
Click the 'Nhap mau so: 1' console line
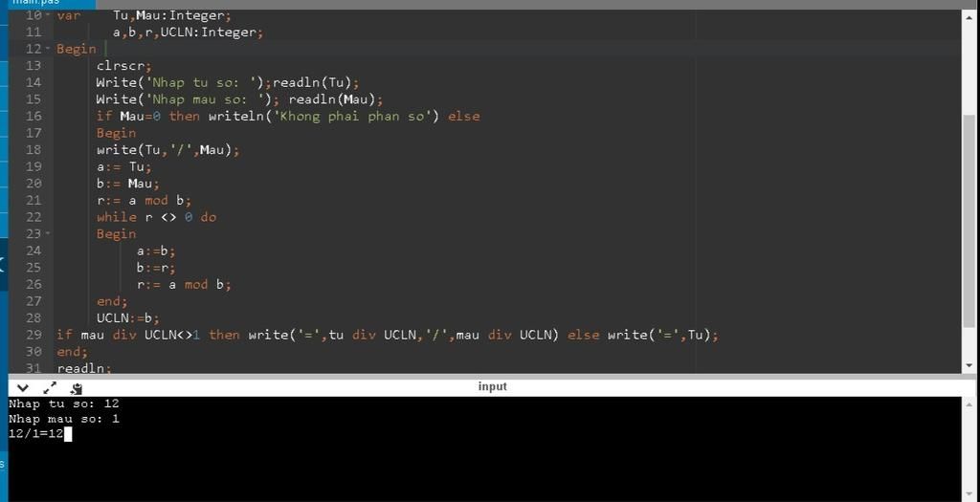coord(64,419)
